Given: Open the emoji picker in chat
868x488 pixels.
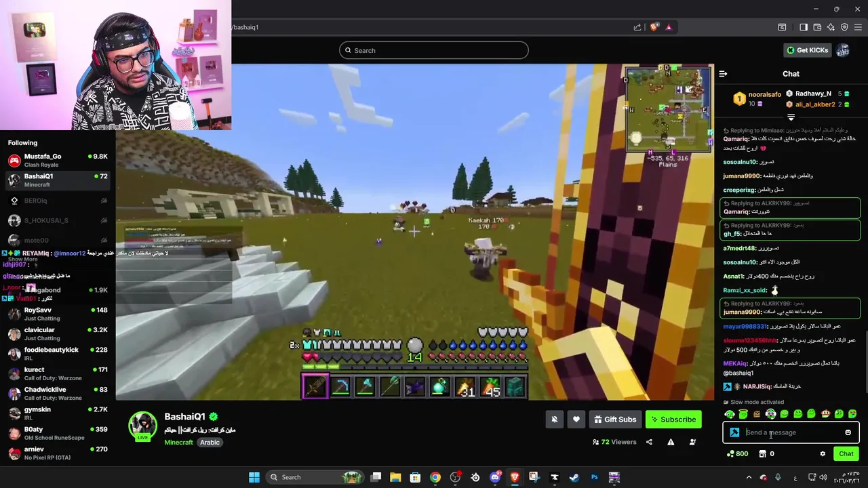Looking at the screenshot, I should click(x=848, y=432).
